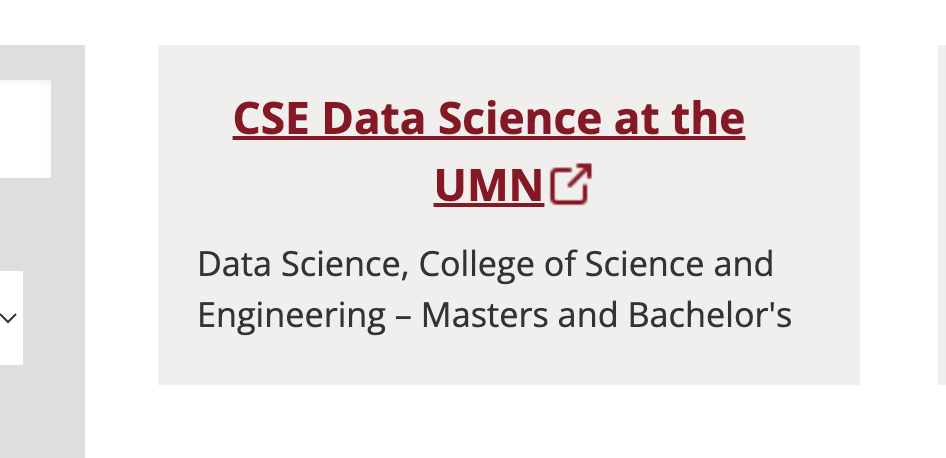
Task: Open the CSE Data Science at the UMN link
Action: tap(489, 121)
